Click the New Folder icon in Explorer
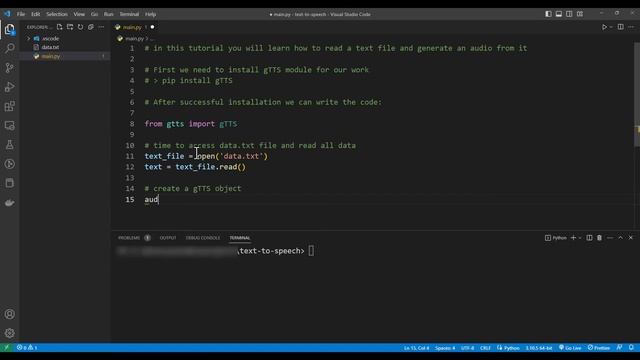Image resolution: width=640 pixels, height=360 pixels. (70, 27)
